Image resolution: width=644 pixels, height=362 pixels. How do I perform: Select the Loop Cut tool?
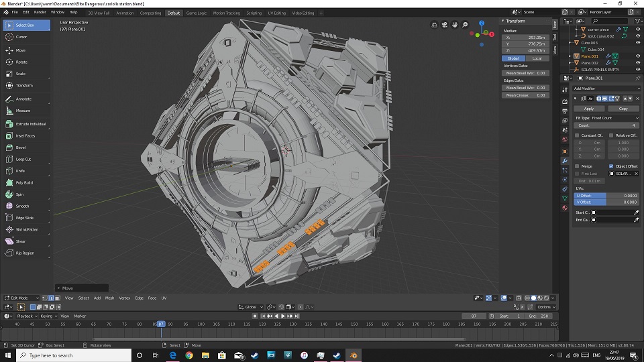pos(27,160)
